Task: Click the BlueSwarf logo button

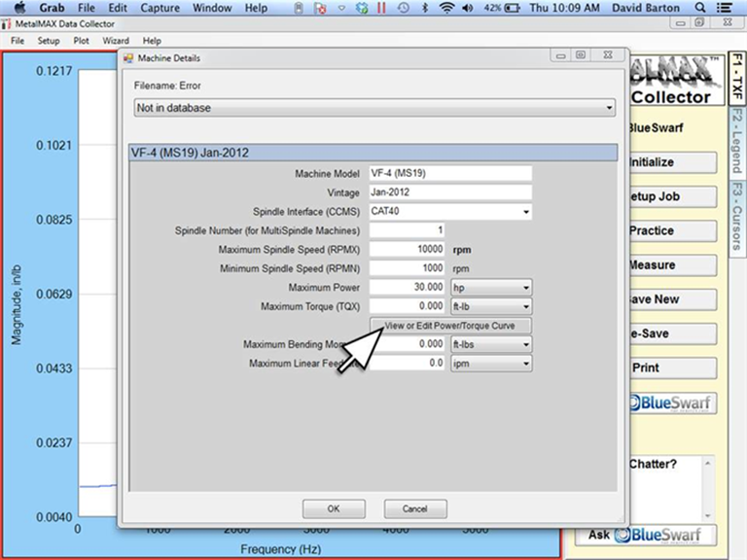Action: point(673,403)
